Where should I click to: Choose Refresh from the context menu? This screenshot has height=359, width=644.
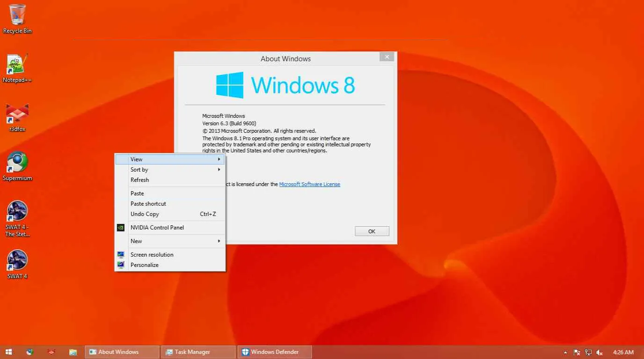170,180
